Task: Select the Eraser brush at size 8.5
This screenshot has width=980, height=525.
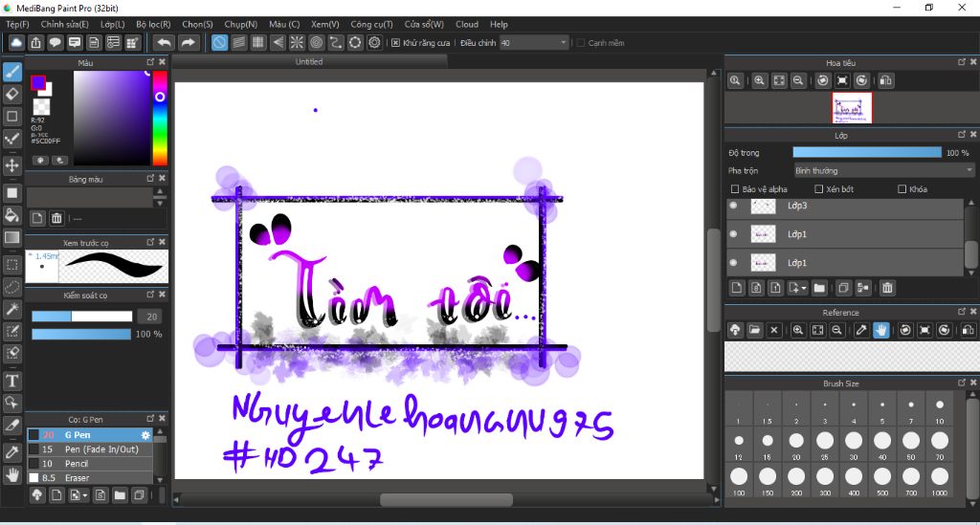Action: 90,478
